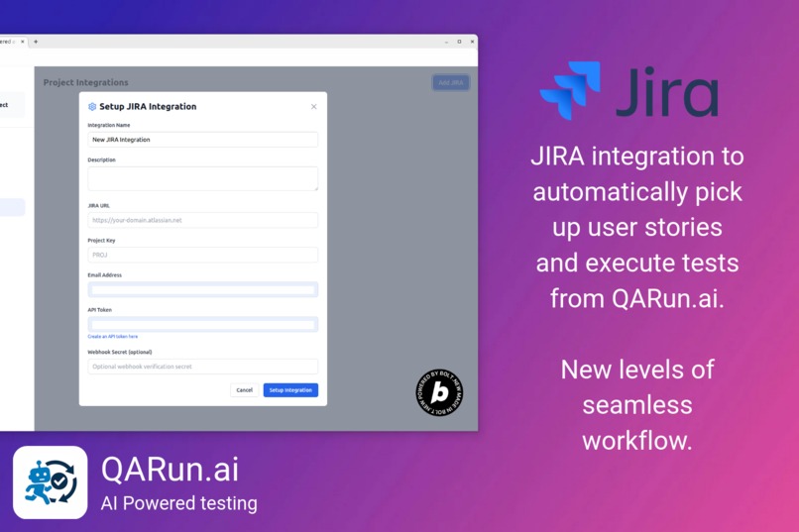Close the browser window

[473, 42]
